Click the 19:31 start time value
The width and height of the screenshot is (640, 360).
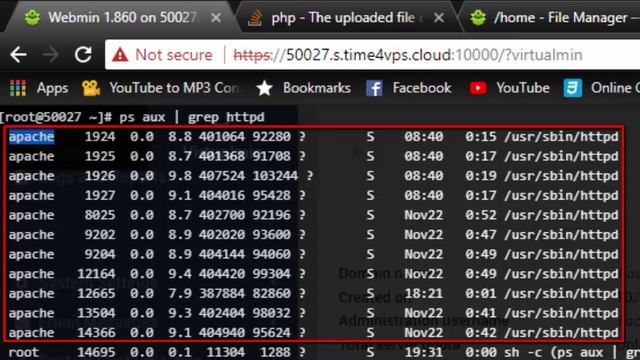tap(424, 352)
